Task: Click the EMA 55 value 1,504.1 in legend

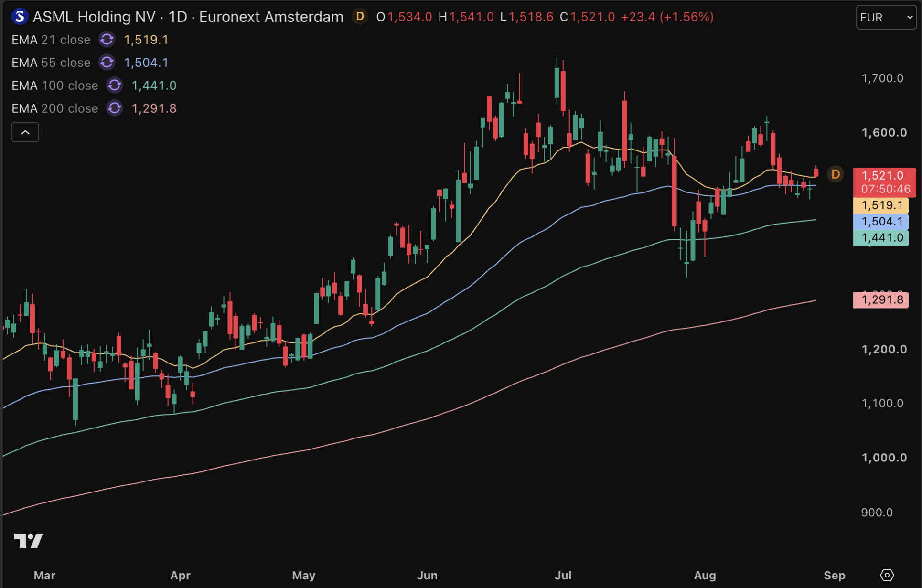Action: [x=146, y=63]
